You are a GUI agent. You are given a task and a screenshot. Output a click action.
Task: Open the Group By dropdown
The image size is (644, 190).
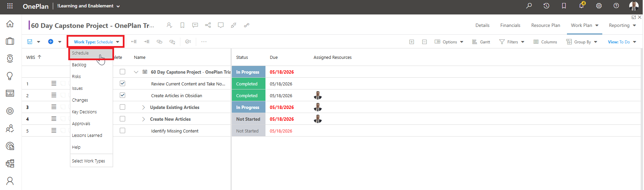pyautogui.click(x=582, y=42)
